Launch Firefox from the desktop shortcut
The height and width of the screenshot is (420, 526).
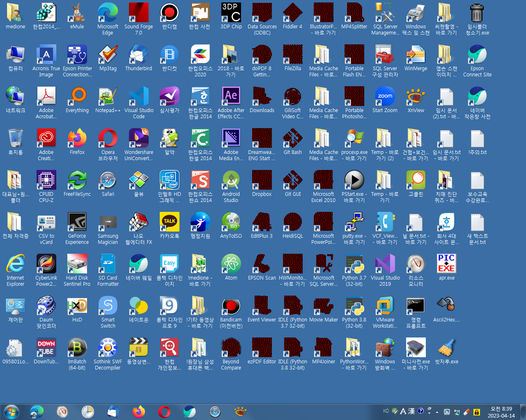coord(77,142)
